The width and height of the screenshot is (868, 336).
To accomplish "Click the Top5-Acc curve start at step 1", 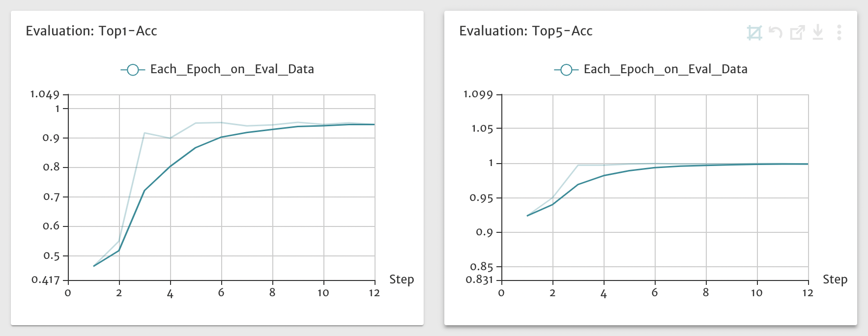I will coord(527,216).
